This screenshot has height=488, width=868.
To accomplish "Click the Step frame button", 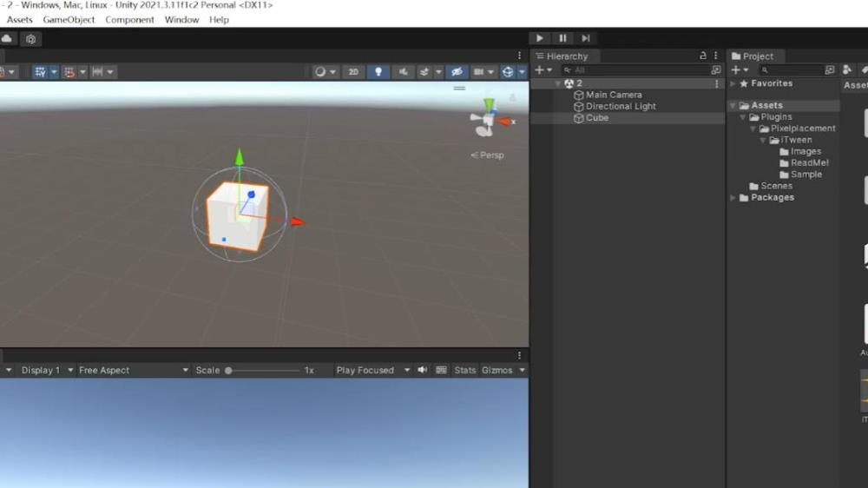I will 586,38.
